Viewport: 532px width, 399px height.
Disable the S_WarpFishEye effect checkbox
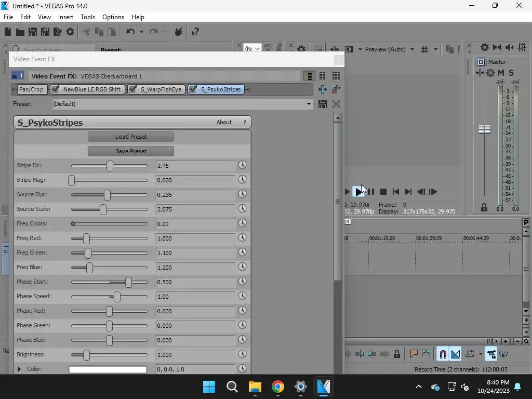point(132,89)
